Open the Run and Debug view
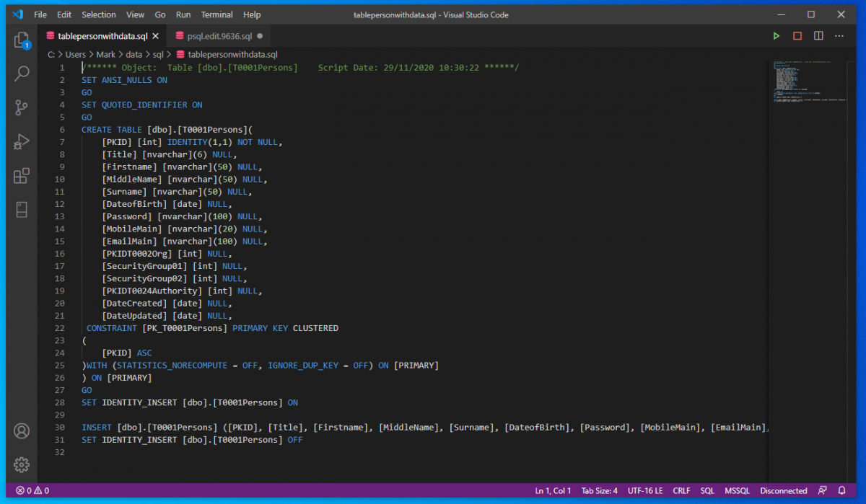Viewport: 866px width, 504px height. tap(22, 142)
